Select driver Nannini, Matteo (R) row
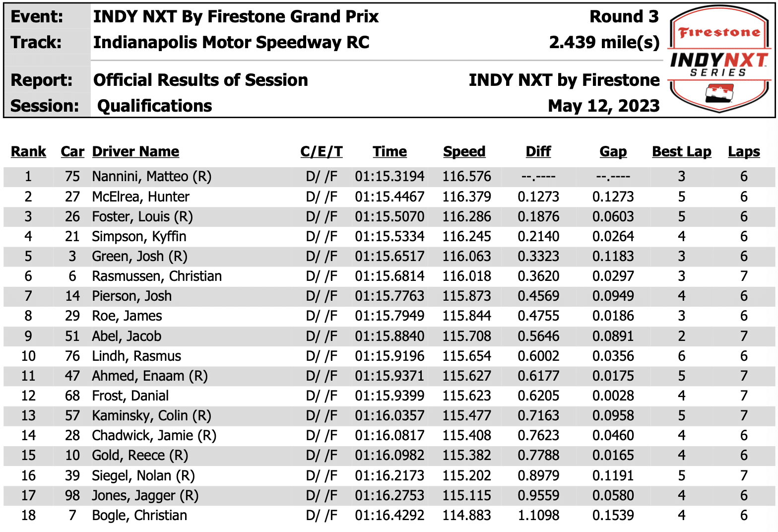Viewport: 778px width, 532px height. (x=389, y=177)
